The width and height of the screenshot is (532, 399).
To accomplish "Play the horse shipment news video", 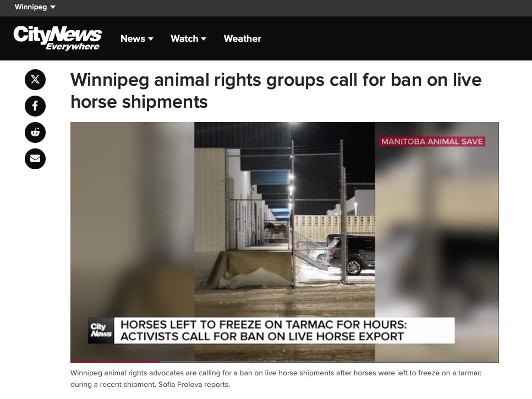I will (284, 242).
